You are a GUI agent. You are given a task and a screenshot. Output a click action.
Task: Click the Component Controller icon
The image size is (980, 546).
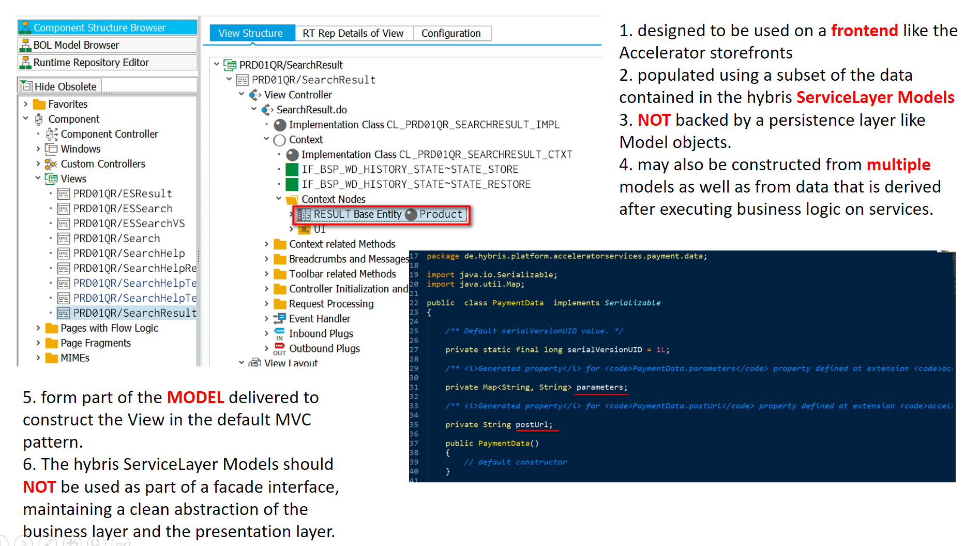(52, 134)
